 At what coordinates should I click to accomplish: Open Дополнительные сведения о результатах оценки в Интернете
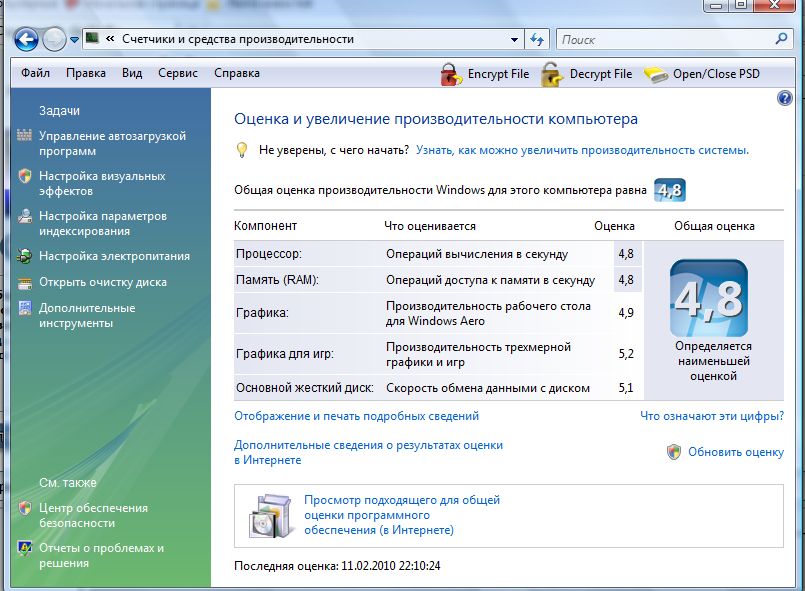tap(368, 452)
